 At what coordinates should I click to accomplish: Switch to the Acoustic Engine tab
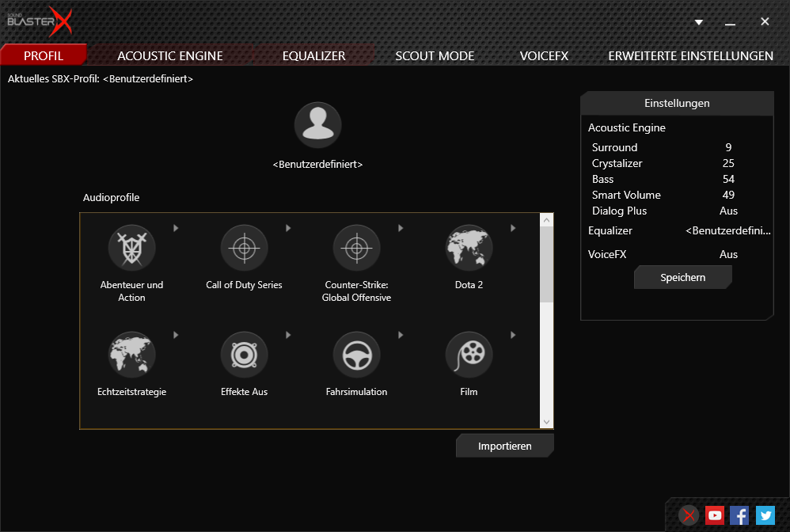(170, 56)
